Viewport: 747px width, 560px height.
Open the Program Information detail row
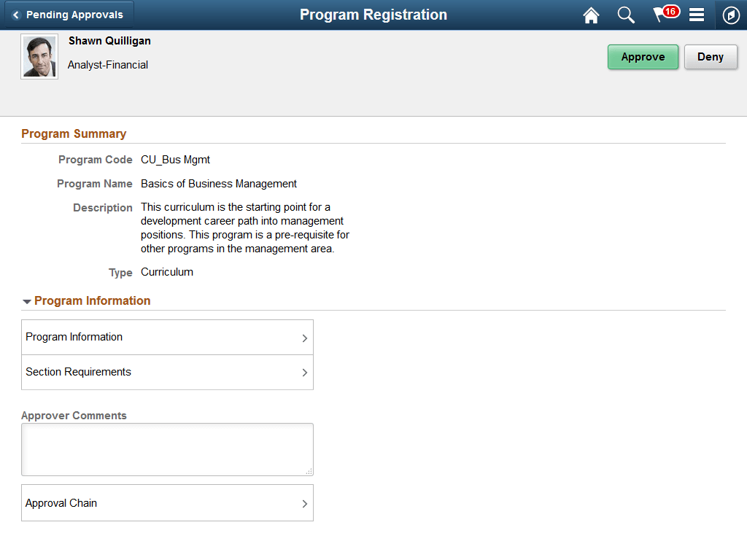pyautogui.click(x=167, y=337)
